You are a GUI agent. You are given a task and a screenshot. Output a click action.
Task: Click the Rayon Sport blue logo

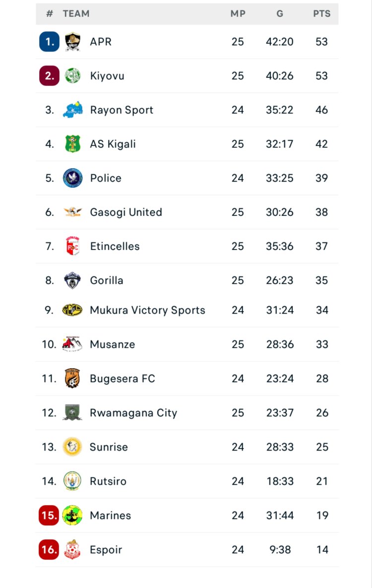[72, 110]
